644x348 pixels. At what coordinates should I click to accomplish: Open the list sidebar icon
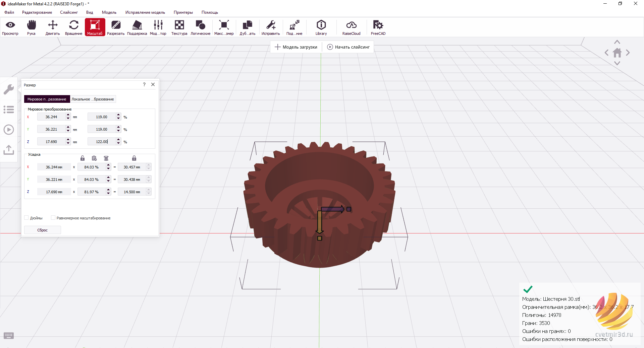tap(9, 110)
